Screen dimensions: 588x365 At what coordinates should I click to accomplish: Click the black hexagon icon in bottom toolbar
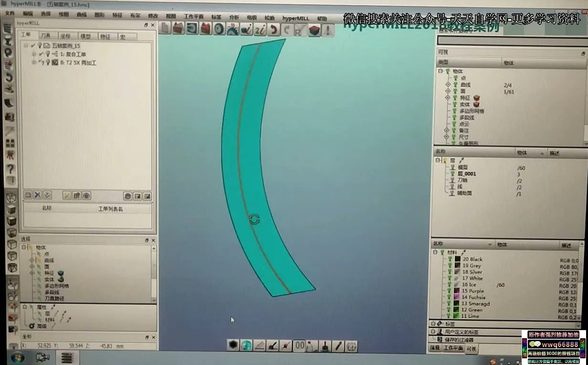pos(233,345)
